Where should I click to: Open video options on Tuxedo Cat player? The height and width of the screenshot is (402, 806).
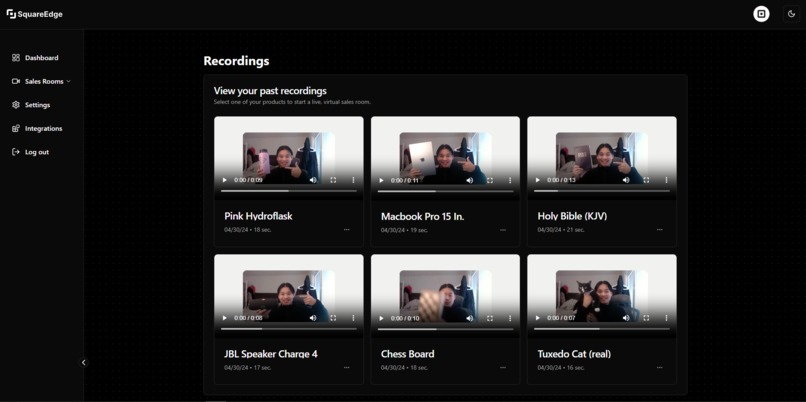pos(666,318)
